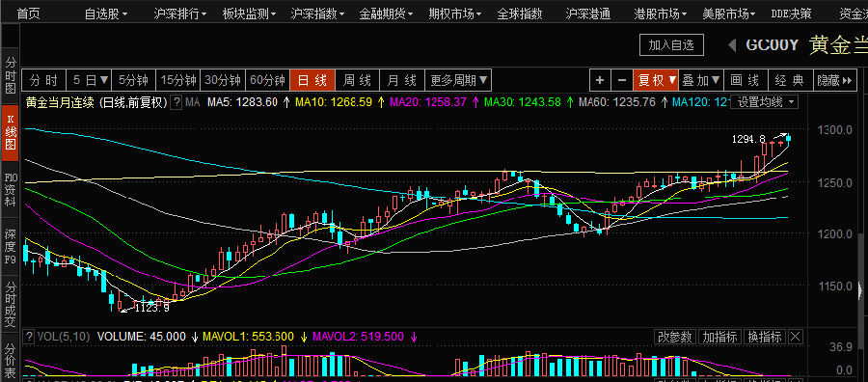868x382 pixels.
Task: Open 沪深排行 menu in top bar
Action: [x=180, y=14]
